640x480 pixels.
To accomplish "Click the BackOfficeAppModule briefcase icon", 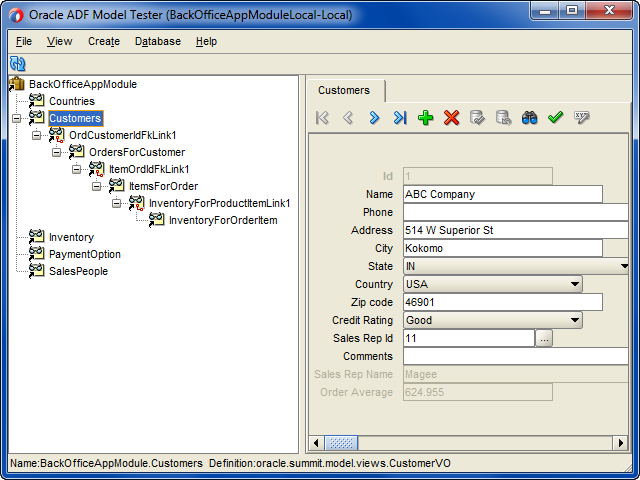I will [17, 84].
